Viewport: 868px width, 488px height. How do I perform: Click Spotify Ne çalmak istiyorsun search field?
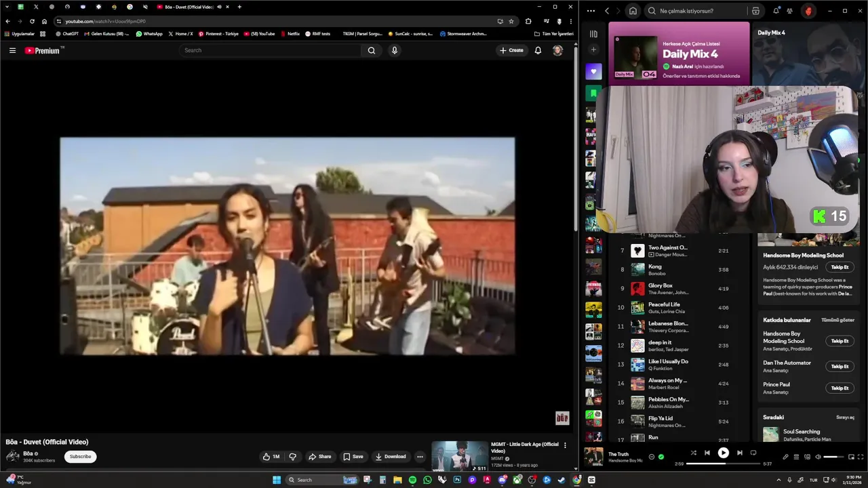coord(698,11)
